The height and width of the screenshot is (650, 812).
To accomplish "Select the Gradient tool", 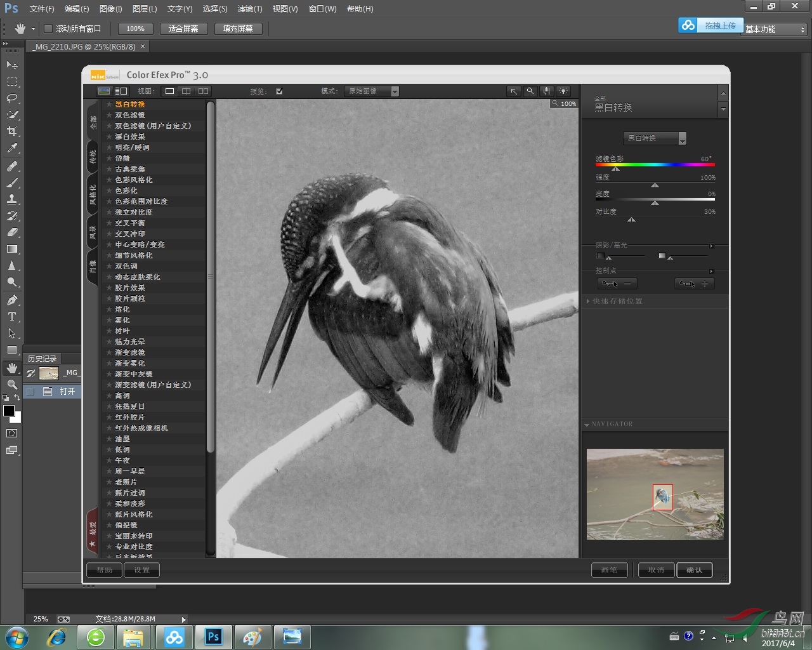I will pos(12,249).
